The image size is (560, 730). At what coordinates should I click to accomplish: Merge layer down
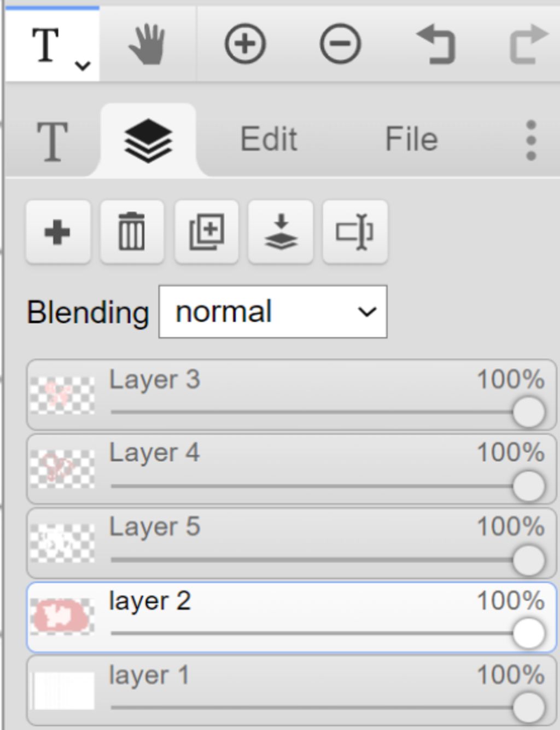click(281, 232)
